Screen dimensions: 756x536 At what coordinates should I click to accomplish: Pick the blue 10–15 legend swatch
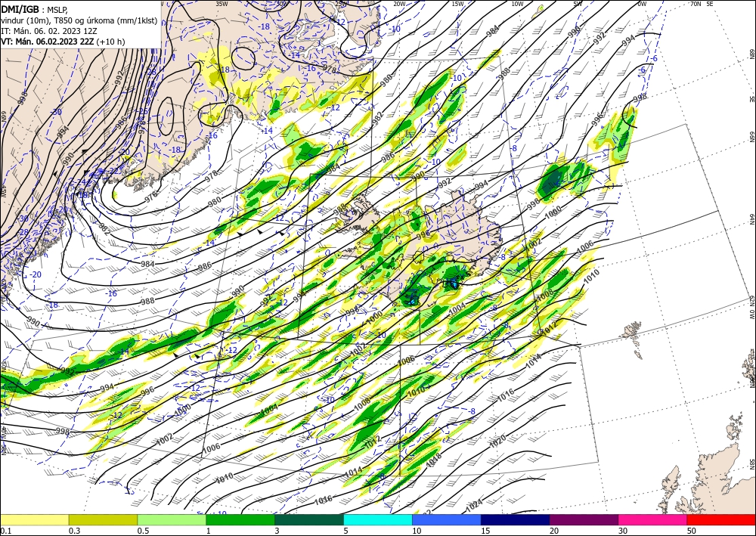(447, 519)
